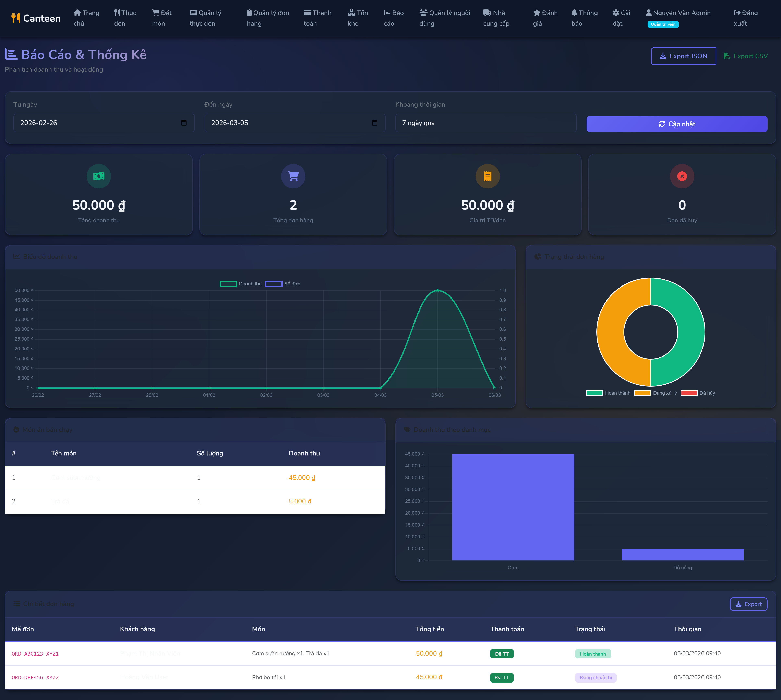Click the cart icon for Tổng đơn hàng
This screenshot has width=781, height=700.
293,176
